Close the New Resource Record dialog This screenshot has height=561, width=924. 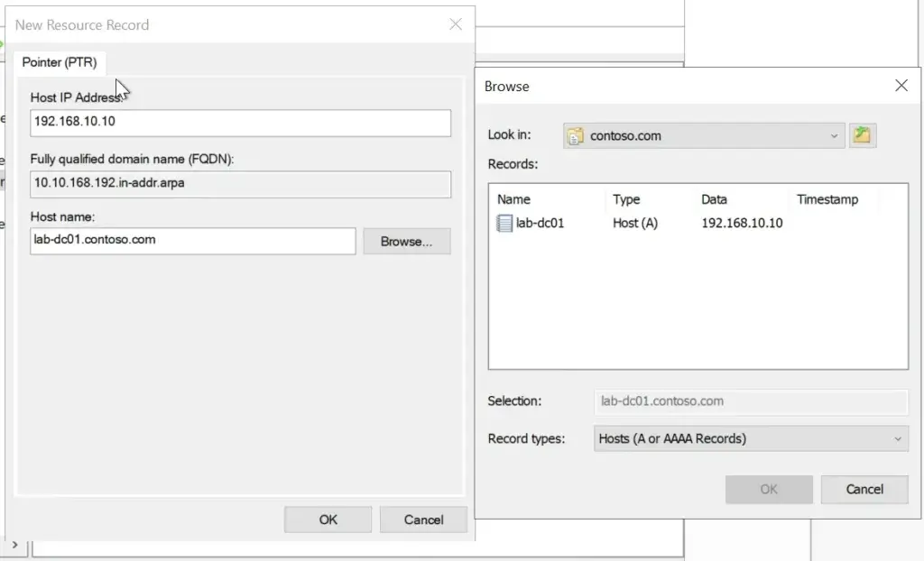pyautogui.click(x=456, y=24)
